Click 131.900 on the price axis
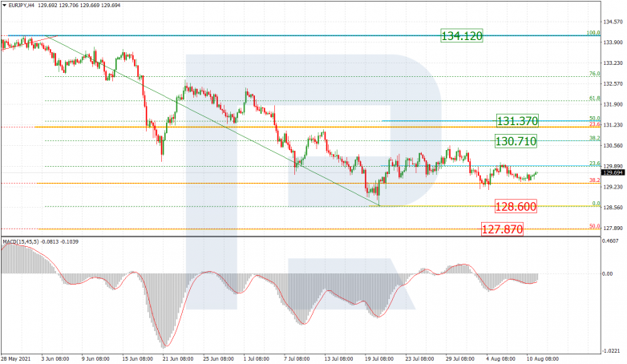The image size is (627, 364). click(613, 104)
